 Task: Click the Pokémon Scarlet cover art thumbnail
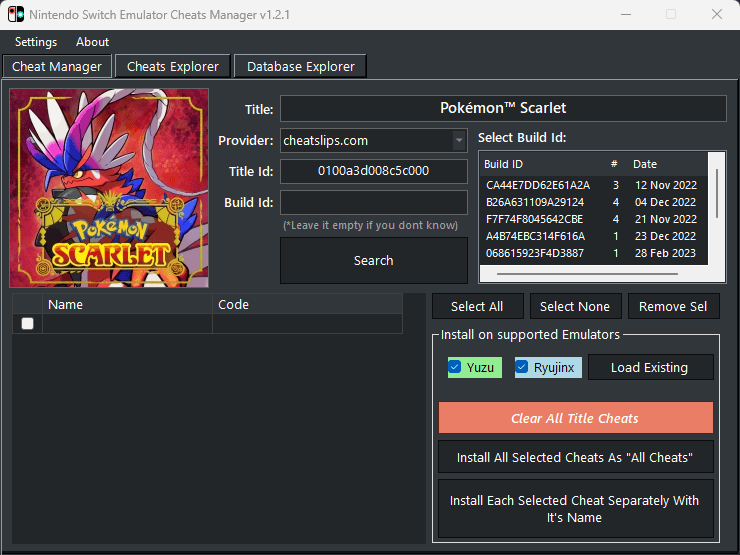(x=109, y=188)
